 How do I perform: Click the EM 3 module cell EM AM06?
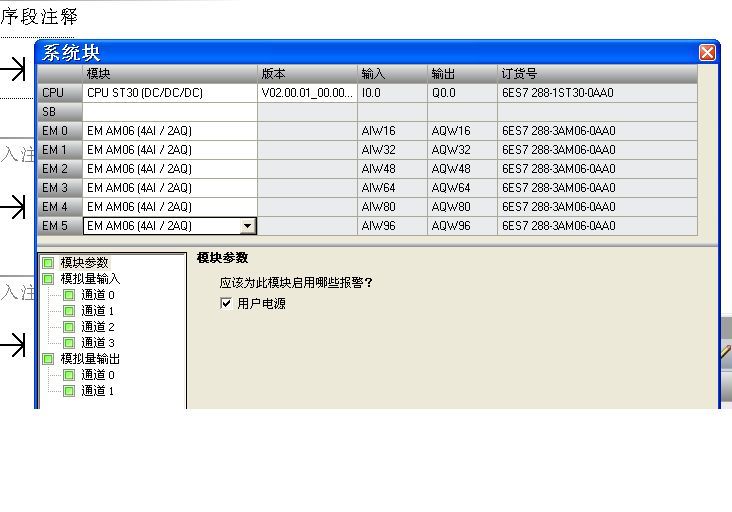tap(170, 188)
